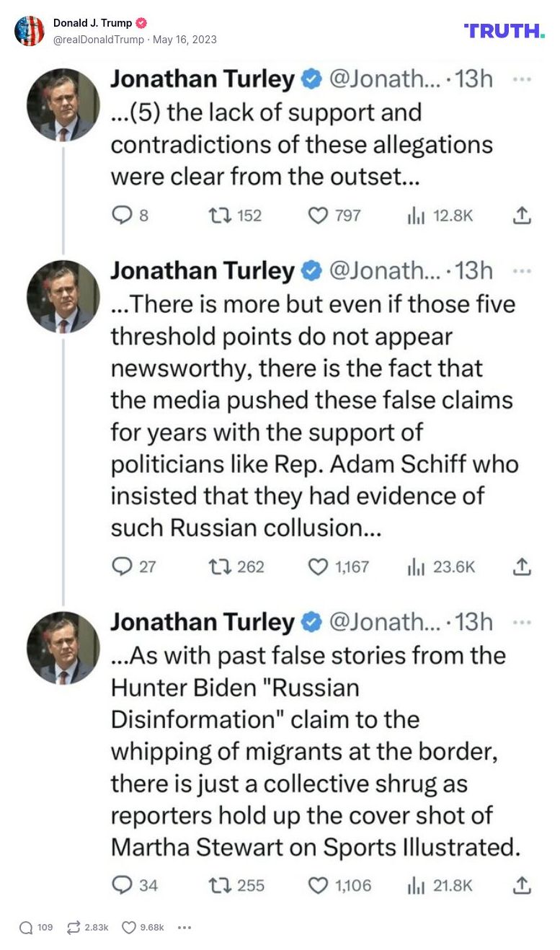Share the Martha Stewart tweet
The height and width of the screenshot is (950, 560).
(523, 885)
